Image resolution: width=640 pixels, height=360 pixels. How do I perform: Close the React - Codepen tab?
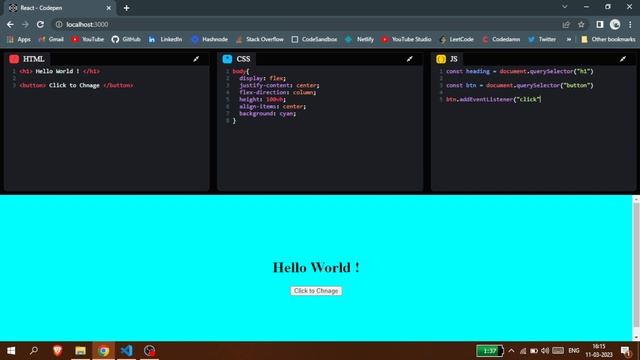click(109, 8)
